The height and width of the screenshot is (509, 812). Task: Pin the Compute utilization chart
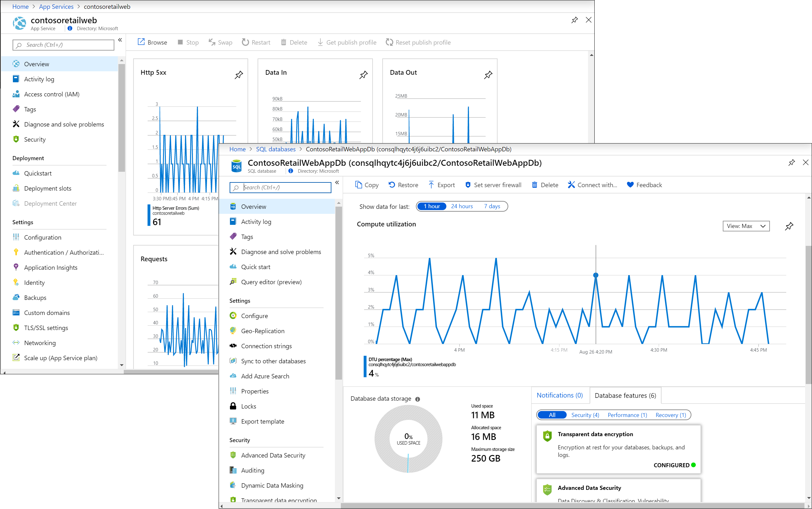tap(789, 226)
